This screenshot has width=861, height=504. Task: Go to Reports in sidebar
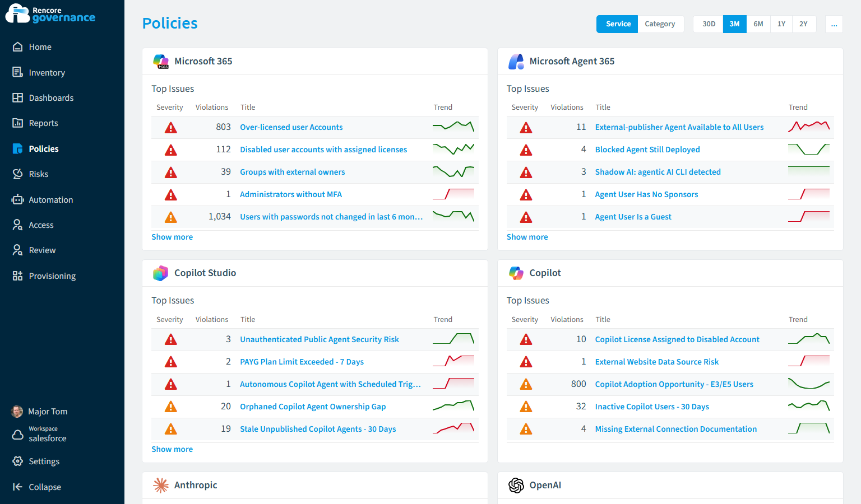point(43,123)
